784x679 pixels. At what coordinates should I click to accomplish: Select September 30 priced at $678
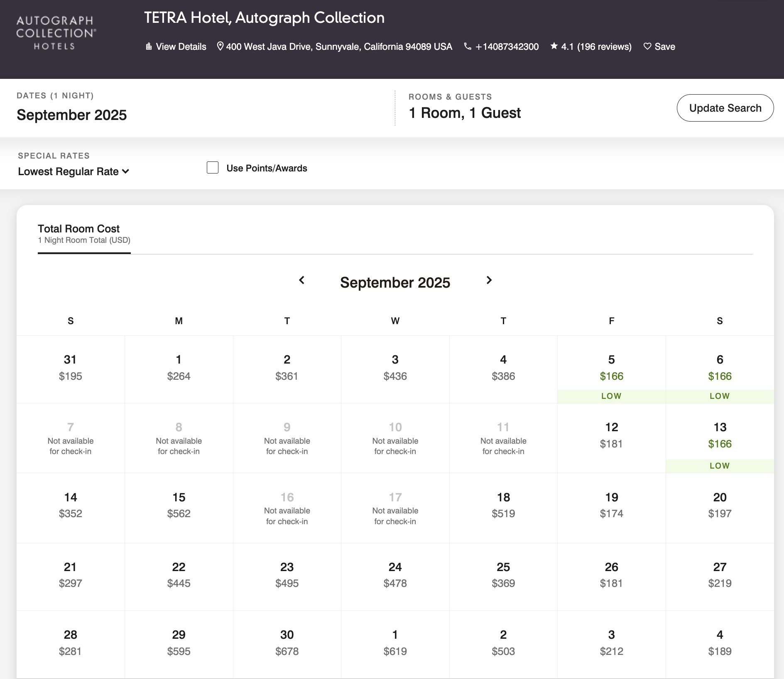point(287,645)
